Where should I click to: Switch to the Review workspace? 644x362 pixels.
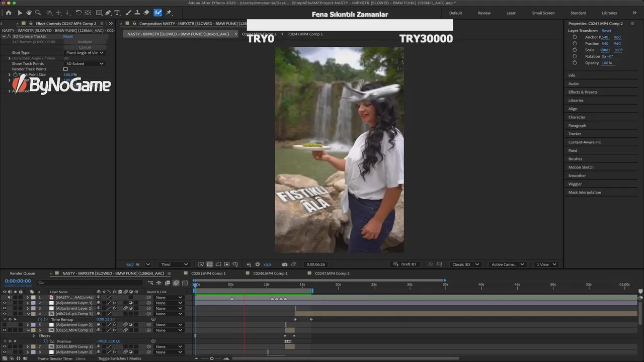484,13
